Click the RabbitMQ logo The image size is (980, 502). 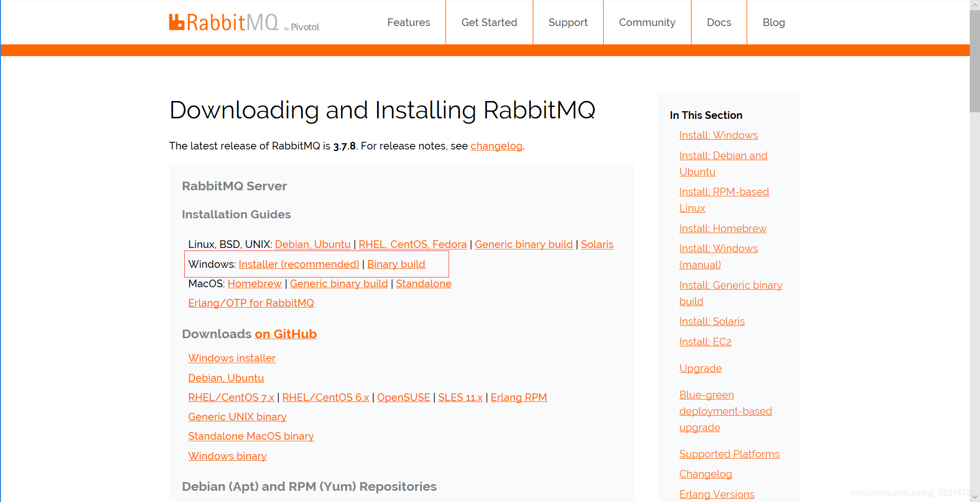(244, 22)
